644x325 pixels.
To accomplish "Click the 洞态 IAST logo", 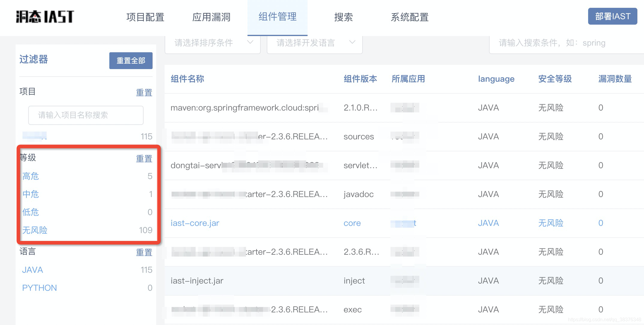I will click(45, 17).
